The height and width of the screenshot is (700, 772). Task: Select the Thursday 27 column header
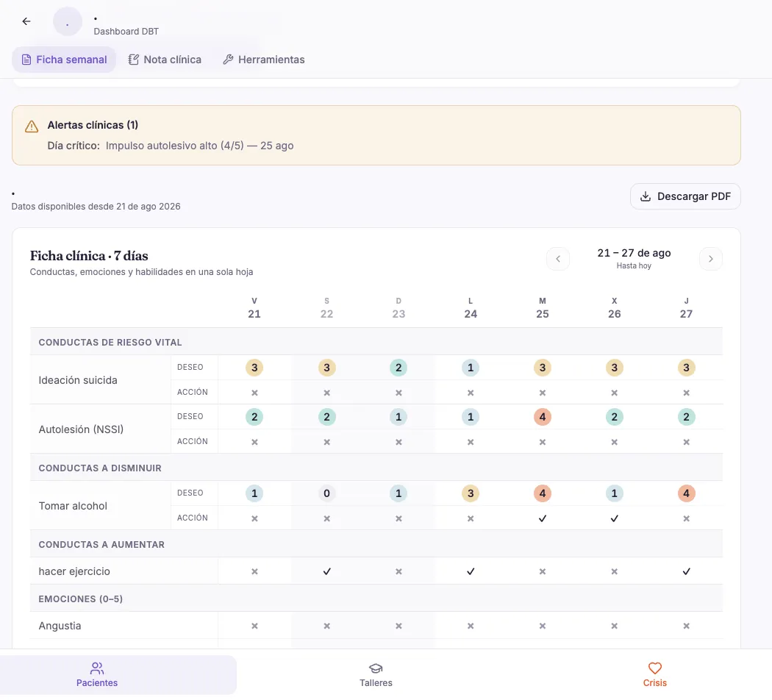pos(686,309)
